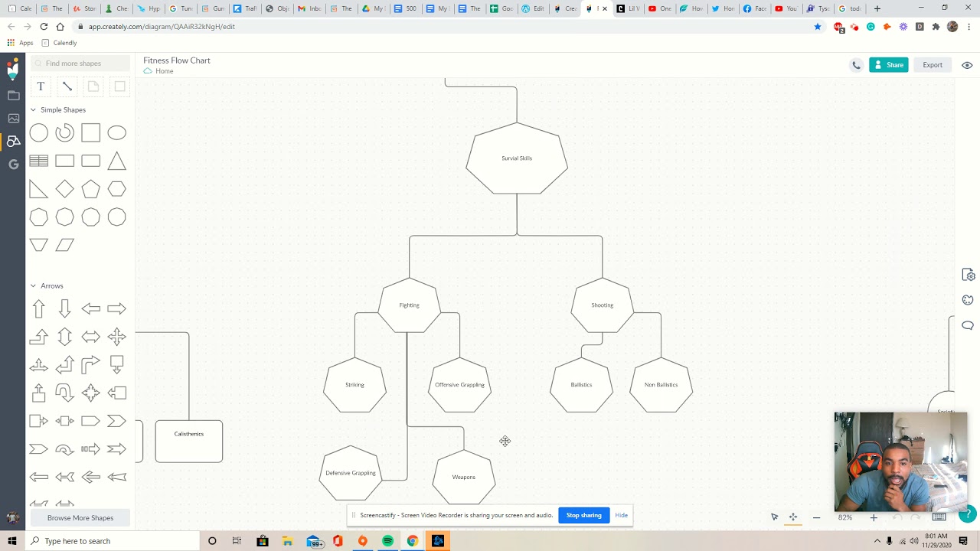Open the help question mark button

(968, 514)
